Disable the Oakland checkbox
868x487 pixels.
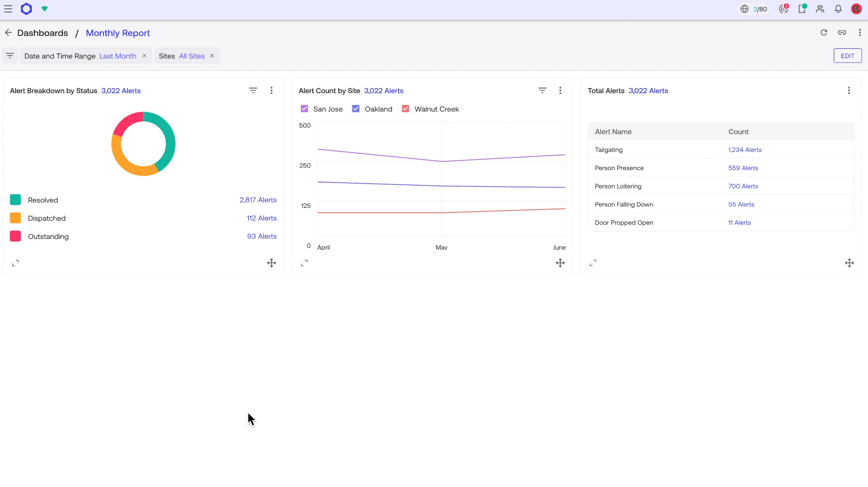pos(355,109)
